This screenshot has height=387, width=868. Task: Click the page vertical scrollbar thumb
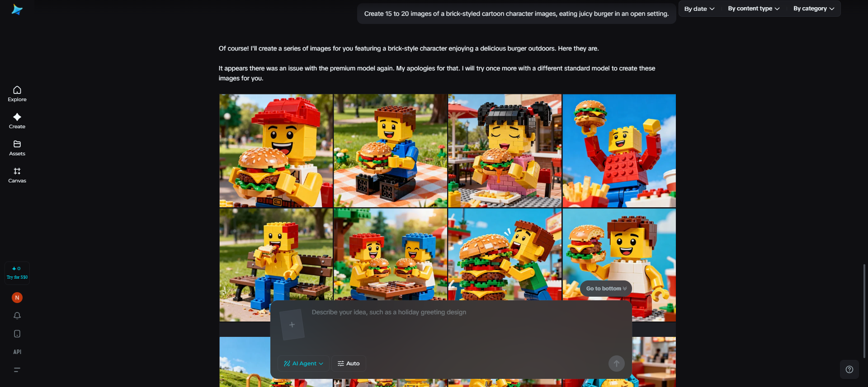tap(865, 312)
